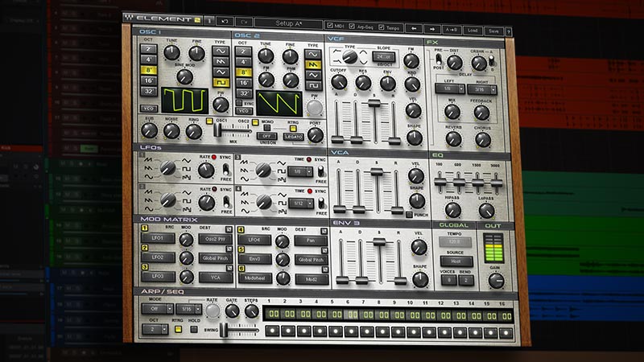Click LFO 3 waveform selector knob
The image size is (644, 362).
263,170
